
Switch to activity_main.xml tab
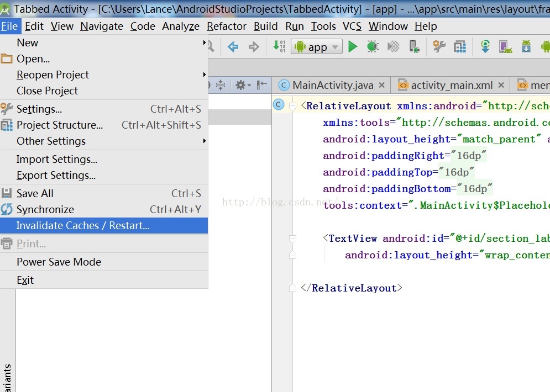click(x=452, y=85)
